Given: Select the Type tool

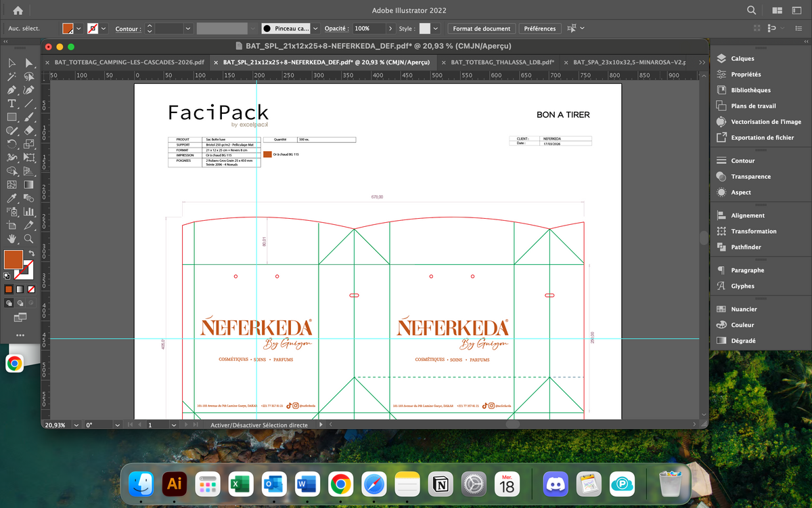Looking at the screenshot, I should 12,104.
